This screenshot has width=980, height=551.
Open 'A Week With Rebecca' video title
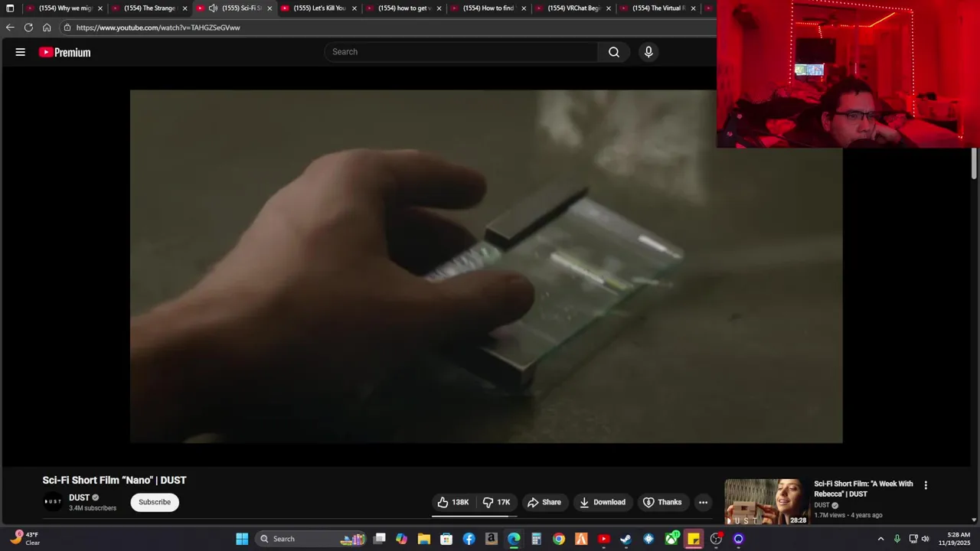864,489
